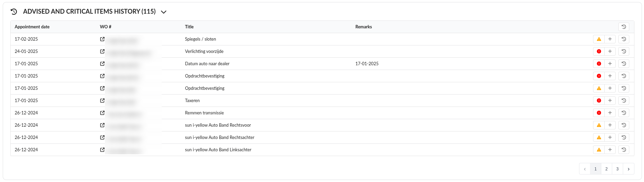Collapse the Advised and Critical Items History section
Screen dimensions: 644x182
point(164,12)
